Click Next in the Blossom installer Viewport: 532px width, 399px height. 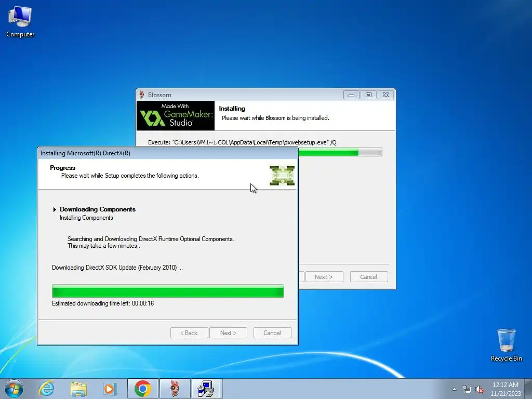[x=324, y=277]
